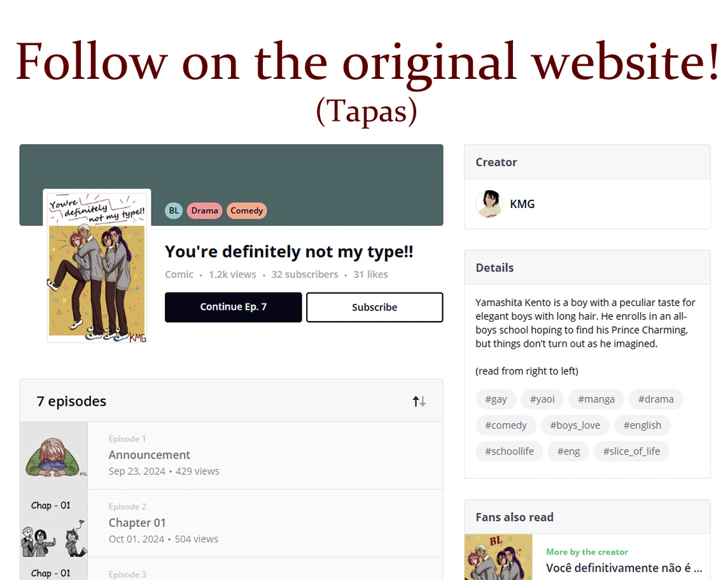
Task: Select the #manga tag
Action: pos(596,399)
